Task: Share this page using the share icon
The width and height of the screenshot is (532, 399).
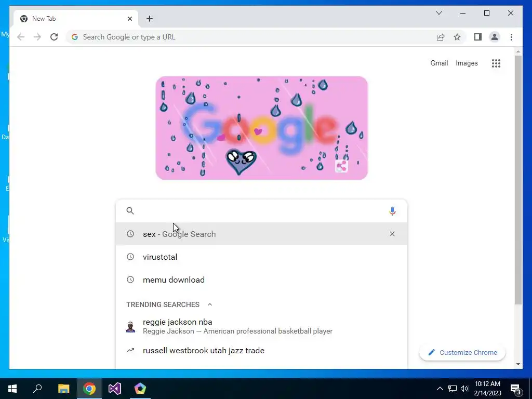Action: 441,37
